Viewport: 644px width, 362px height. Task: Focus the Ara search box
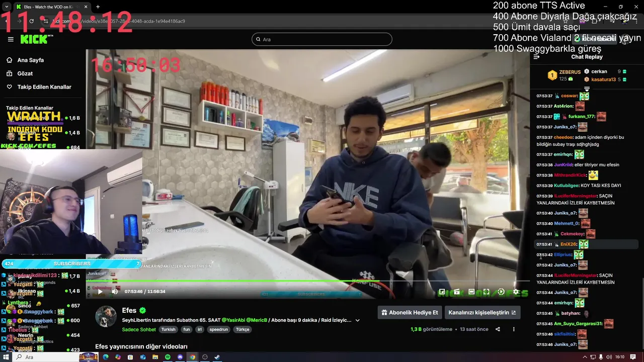pyautogui.click(x=322, y=39)
